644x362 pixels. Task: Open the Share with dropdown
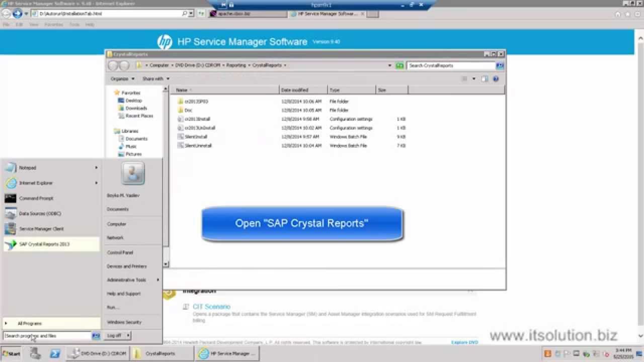coord(156,79)
